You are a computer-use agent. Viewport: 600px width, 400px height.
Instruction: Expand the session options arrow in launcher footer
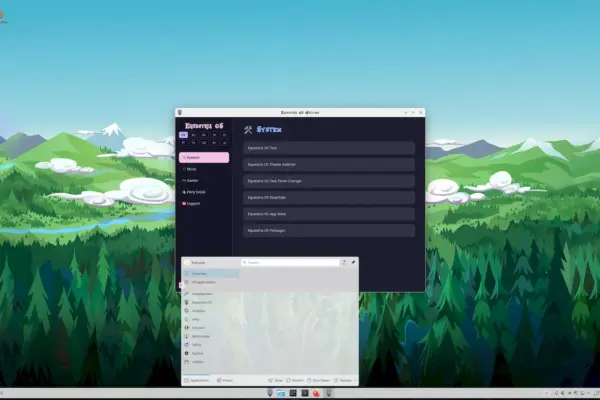click(x=355, y=380)
